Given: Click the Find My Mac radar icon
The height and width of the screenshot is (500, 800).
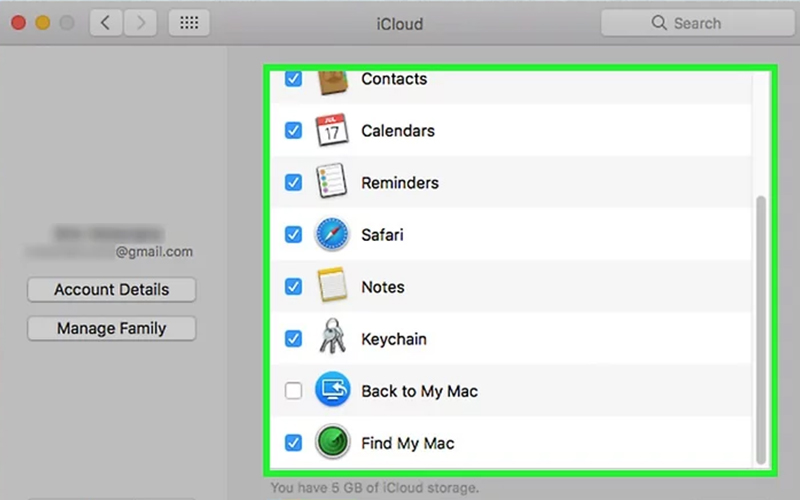Looking at the screenshot, I should pyautogui.click(x=331, y=443).
